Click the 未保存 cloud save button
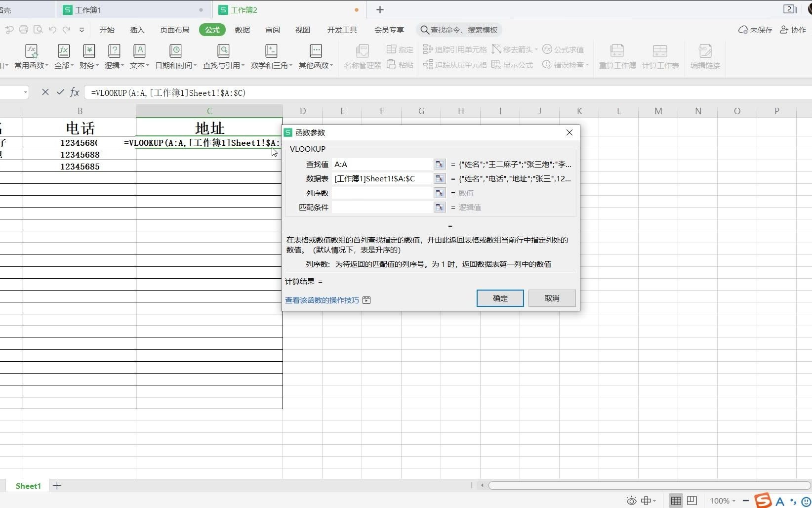 (755, 30)
